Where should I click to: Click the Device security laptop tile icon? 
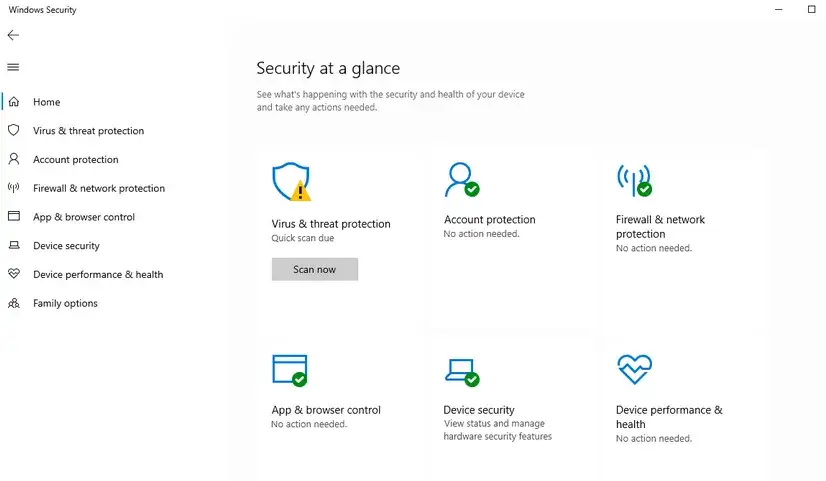click(461, 370)
